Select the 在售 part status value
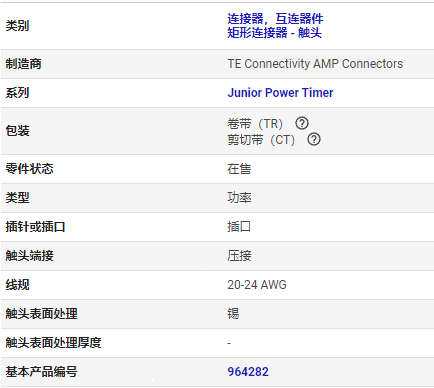Screen dimensions: 434x388 pos(239,169)
